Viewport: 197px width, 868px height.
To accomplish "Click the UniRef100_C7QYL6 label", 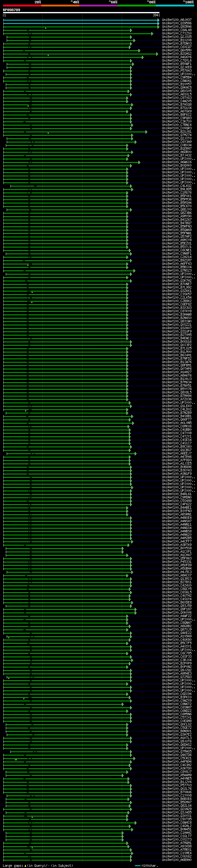I will point(177,61).
